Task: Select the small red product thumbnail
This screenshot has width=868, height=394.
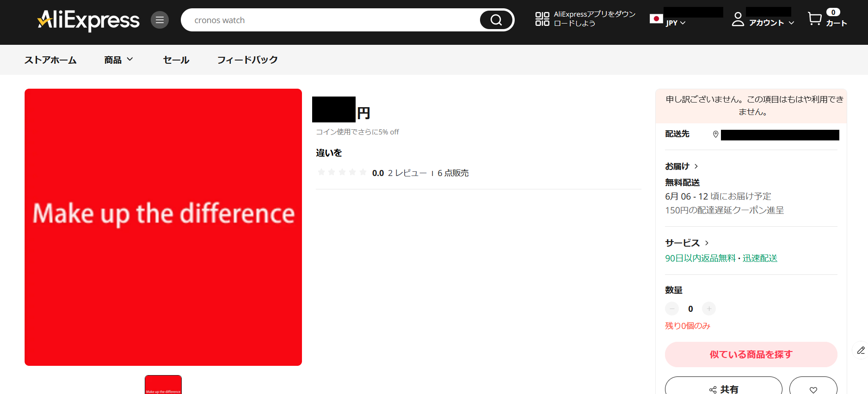Action: point(163,385)
